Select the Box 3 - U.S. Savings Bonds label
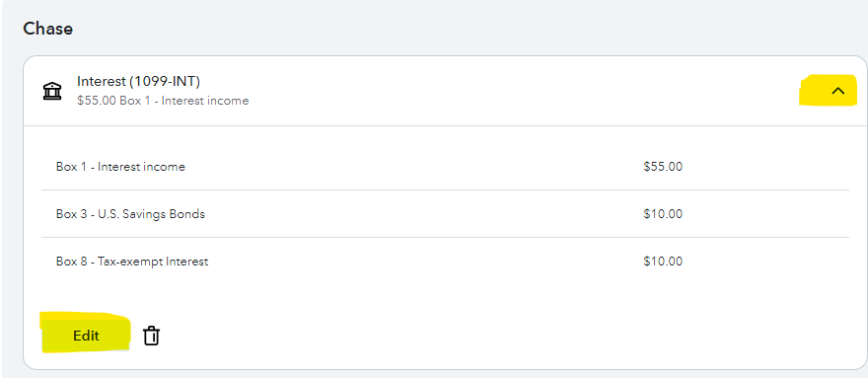 point(130,214)
